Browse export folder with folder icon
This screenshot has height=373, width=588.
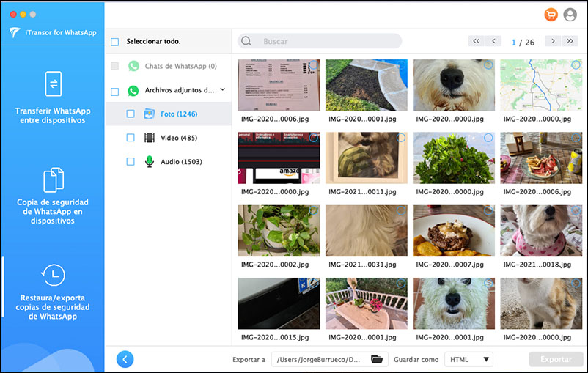377,359
